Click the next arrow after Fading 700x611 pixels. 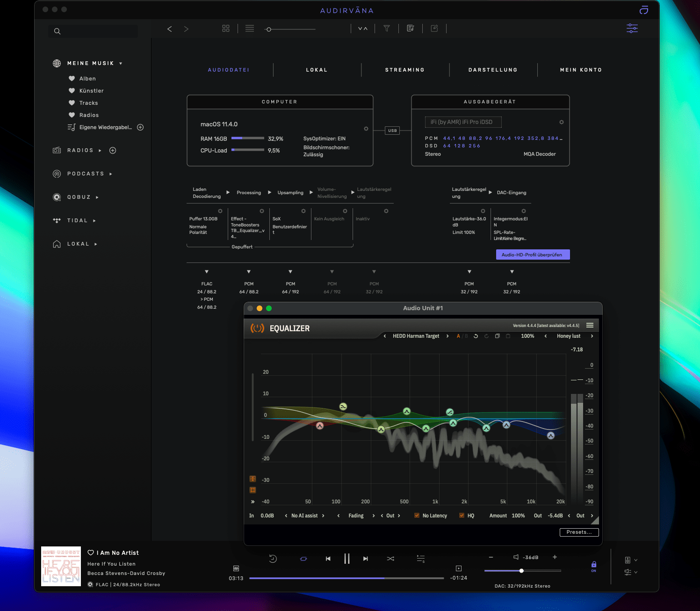374,516
